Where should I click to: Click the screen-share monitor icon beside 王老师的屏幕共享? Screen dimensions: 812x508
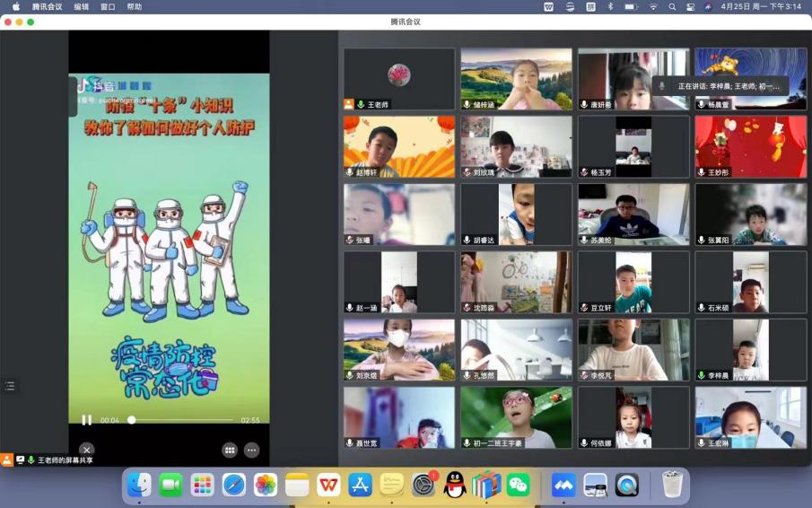click(21, 460)
